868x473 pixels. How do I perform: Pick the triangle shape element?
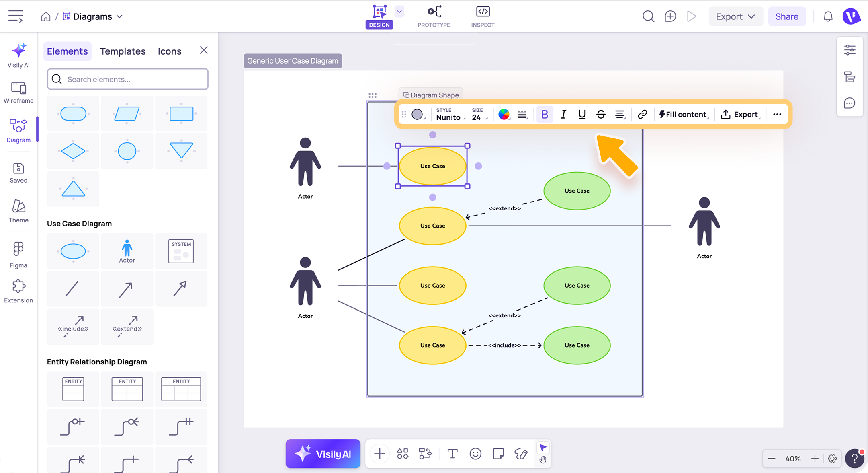point(73,189)
